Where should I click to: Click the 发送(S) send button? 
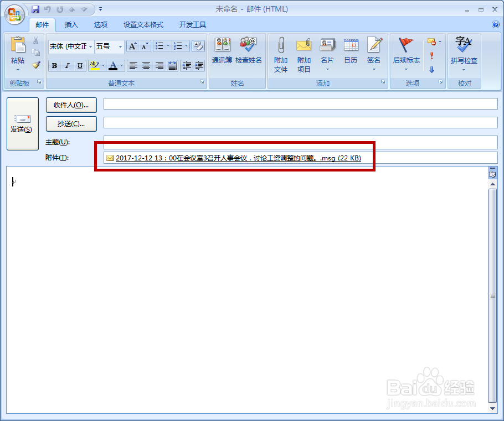[x=23, y=124]
